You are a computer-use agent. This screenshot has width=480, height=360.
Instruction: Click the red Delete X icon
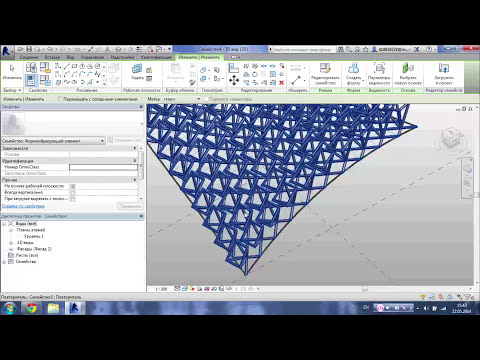(282, 82)
